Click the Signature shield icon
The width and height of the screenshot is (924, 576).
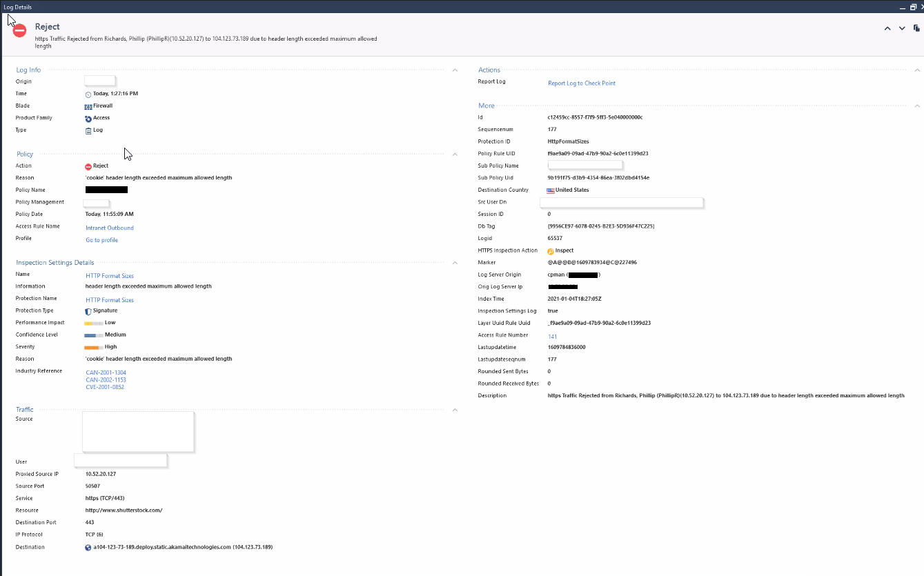tap(88, 311)
